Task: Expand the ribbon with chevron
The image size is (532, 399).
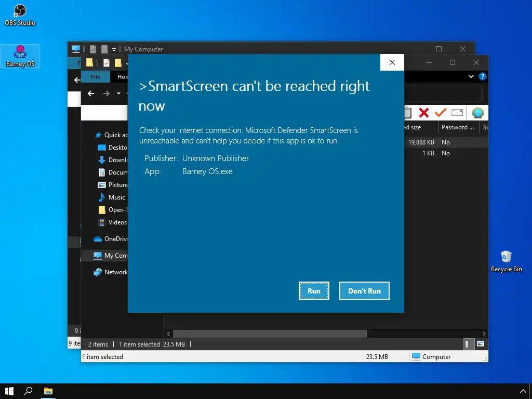Action: click(x=471, y=76)
